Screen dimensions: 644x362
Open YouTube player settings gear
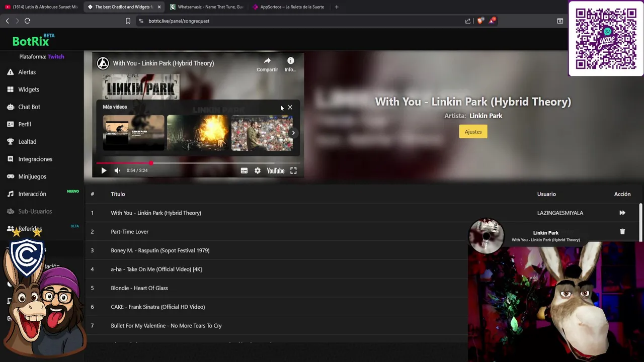[x=258, y=171]
